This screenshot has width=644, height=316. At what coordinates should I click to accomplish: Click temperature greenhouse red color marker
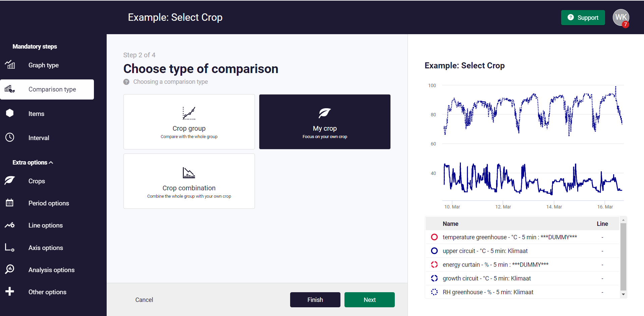pyautogui.click(x=434, y=237)
